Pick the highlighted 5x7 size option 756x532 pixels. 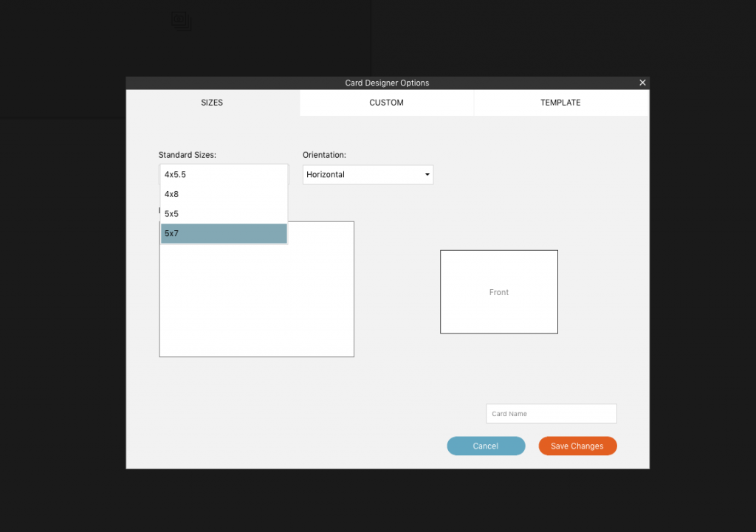pyautogui.click(x=224, y=234)
